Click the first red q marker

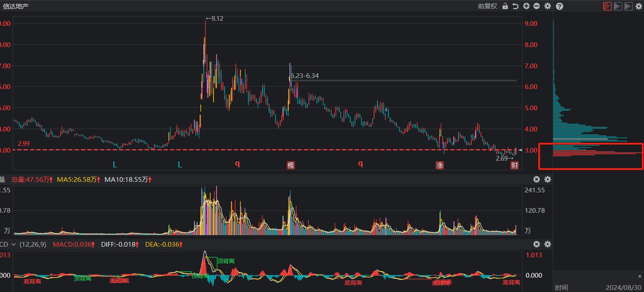(237, 164)
